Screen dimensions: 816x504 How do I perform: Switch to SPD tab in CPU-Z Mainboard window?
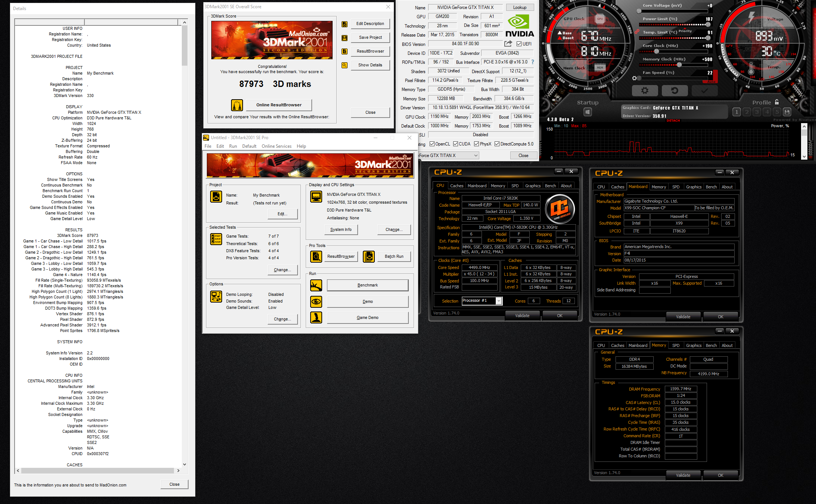676,187
